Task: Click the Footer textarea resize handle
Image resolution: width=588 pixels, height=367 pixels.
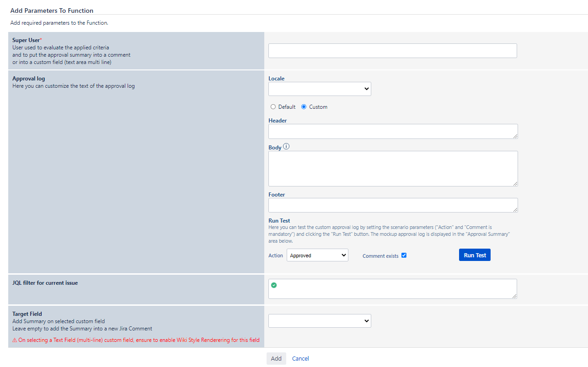Action: point(515,210)
